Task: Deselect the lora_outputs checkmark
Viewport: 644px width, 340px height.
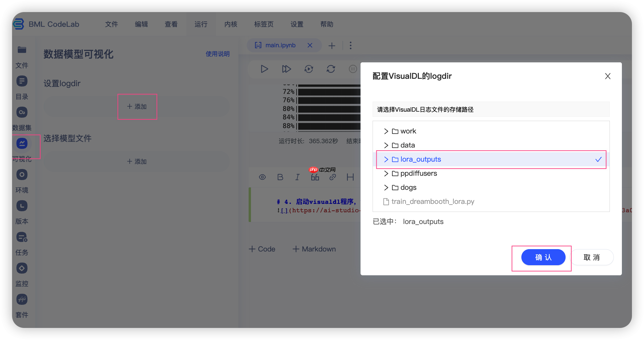Action: click(x=598, y=160)
